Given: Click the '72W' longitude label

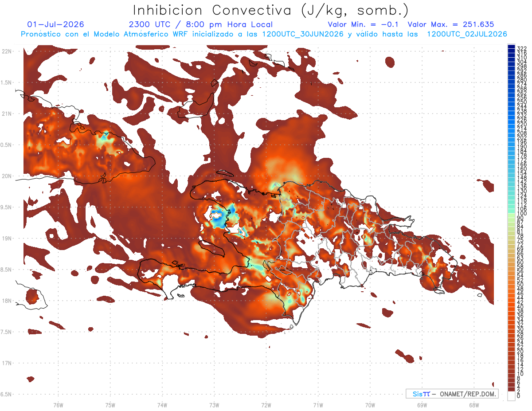Looking at the screenshot, I should coord(266,405).
